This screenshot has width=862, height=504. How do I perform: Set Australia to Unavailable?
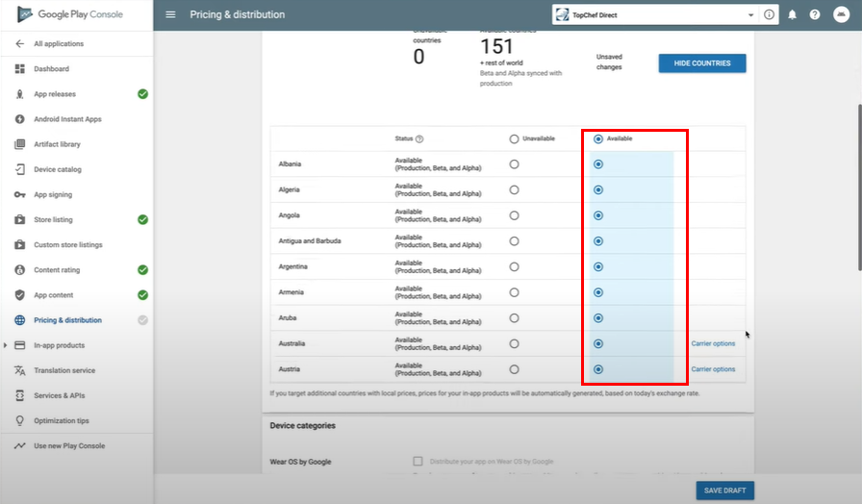[514, 343]
